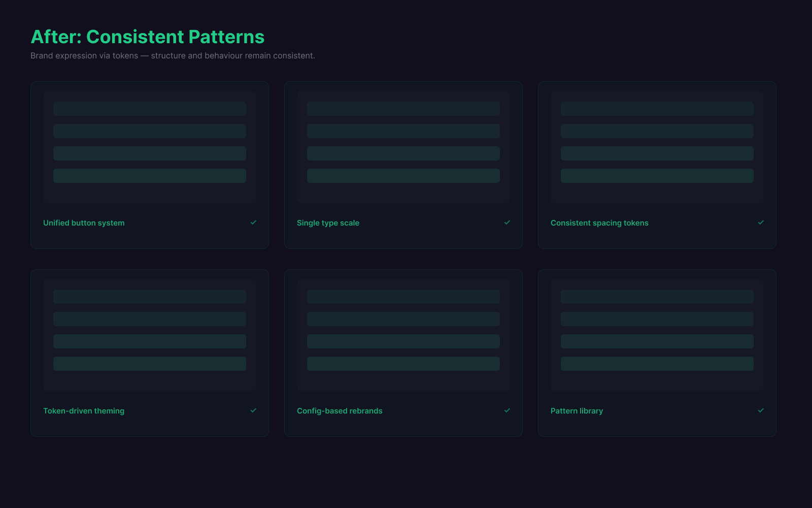Image resolution: width=812 pixels, height=508 pixels.
Task: Click the checkmark beside Consistent spacing tokens
Action: tap(761, 223)
